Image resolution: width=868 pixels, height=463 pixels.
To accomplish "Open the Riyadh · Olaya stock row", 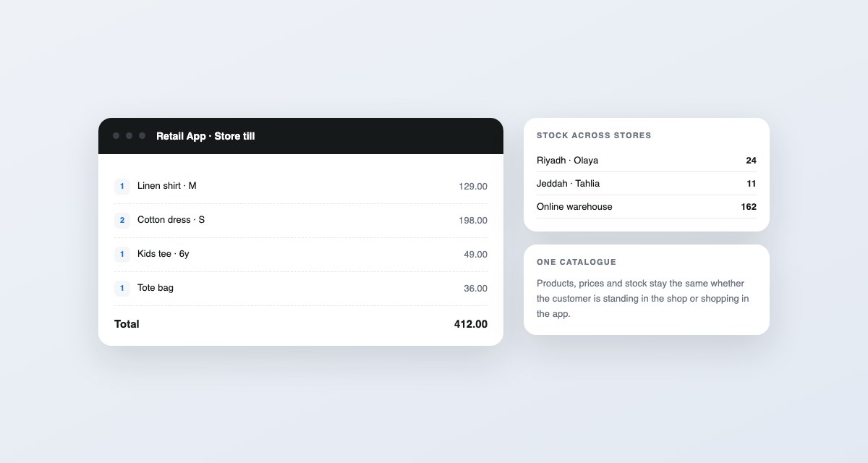I will click(x=647, y=161).
